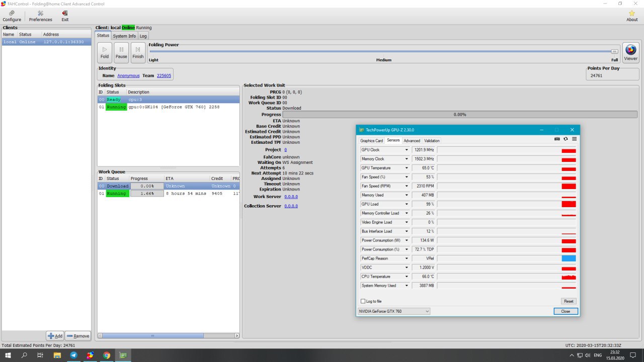Open the notification center icon
644x362 pixels.
tap(633, 355)
